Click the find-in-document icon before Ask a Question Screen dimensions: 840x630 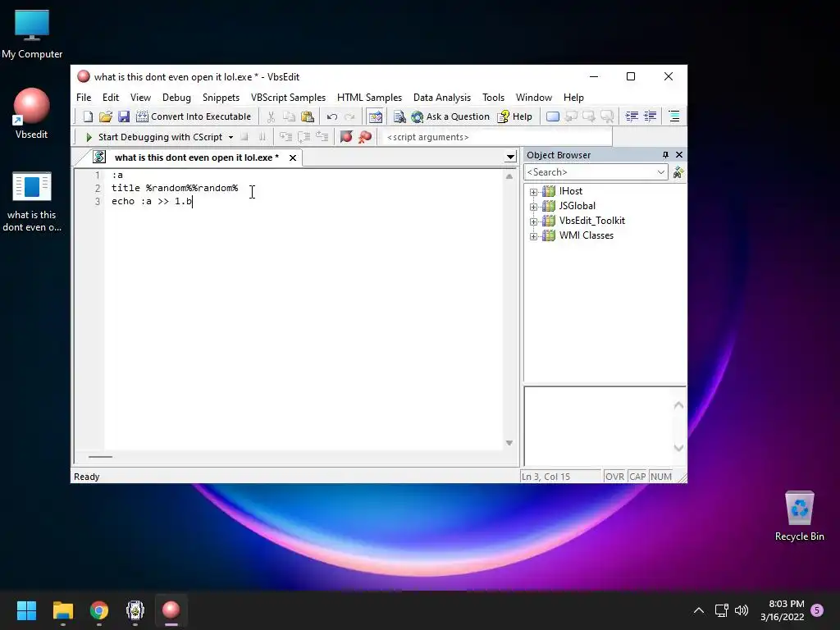coord(399,116)
